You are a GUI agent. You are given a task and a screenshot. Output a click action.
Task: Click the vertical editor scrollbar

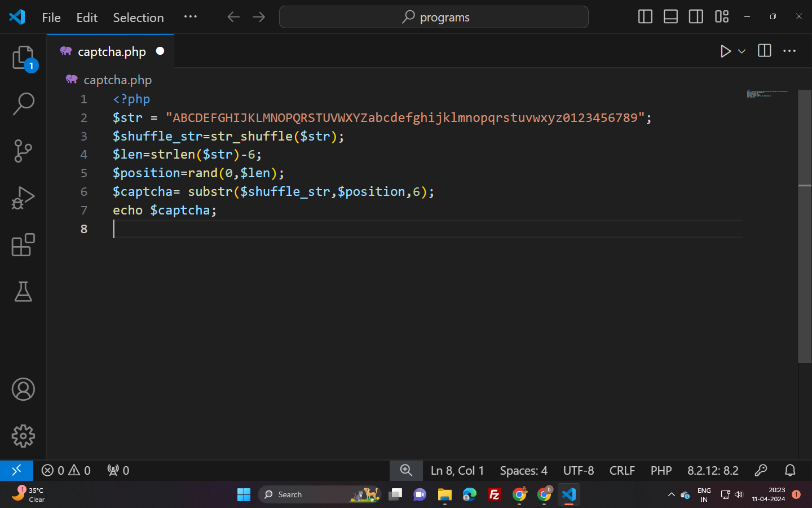[805, 226]
